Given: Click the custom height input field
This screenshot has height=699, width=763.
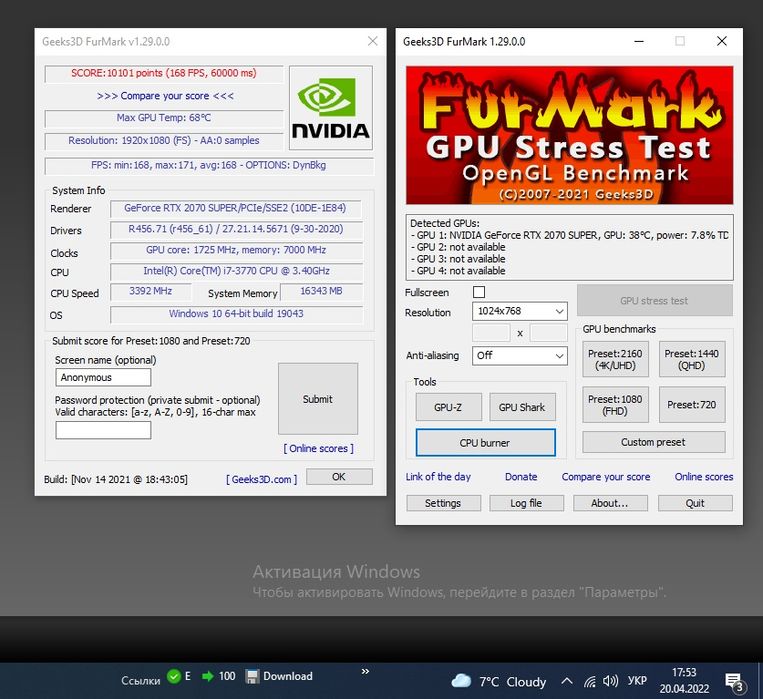Looking at the screenshot, I should 548,333.
